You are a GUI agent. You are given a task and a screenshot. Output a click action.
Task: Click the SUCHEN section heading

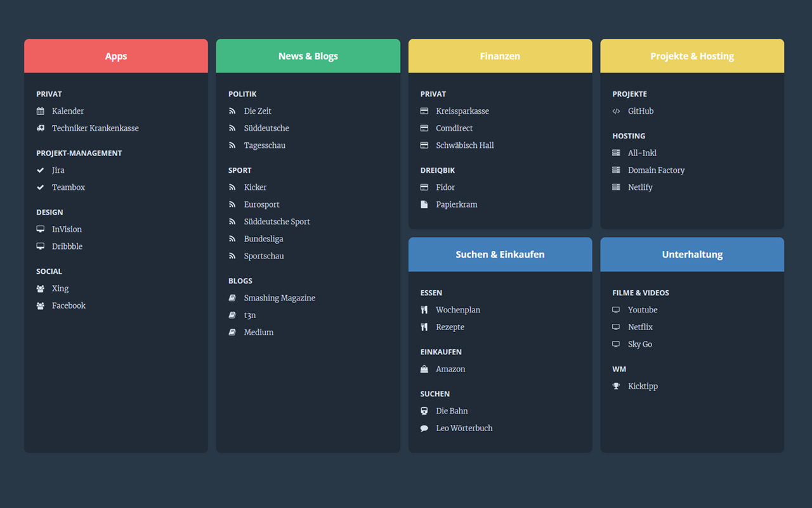pos(435,394)
